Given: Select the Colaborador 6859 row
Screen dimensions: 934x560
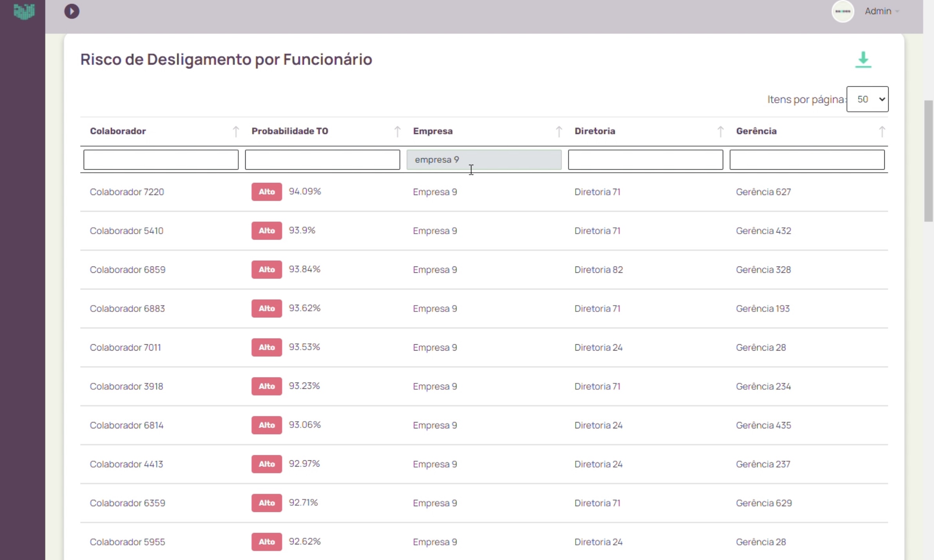Looking at the screenshot, I should pos(128,270).
